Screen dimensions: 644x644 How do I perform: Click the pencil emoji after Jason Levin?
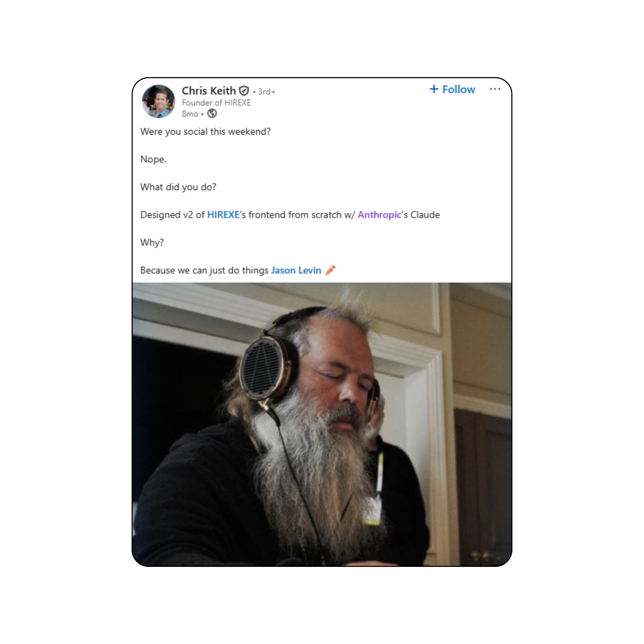coord(330,270)
